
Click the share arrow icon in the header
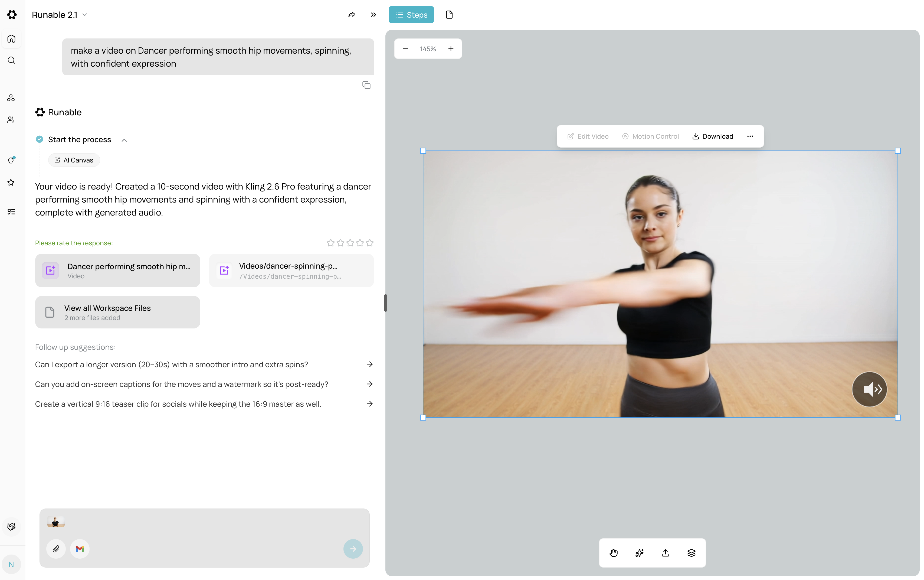(x=352, y=15)
